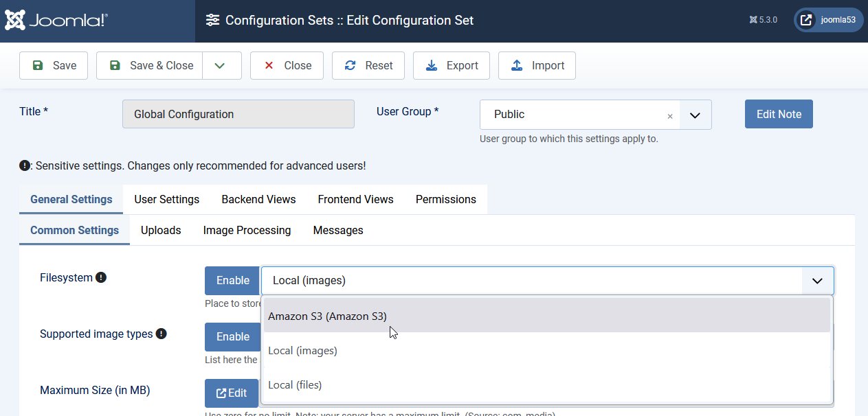Click the User group help text

[x=569, y=139]
